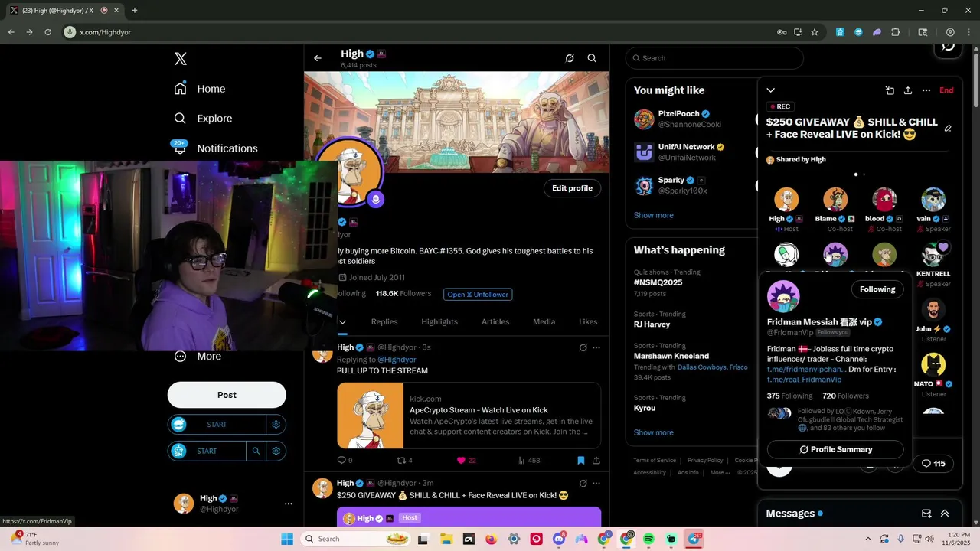The height and width of the screenshot is (551, 980).
Task: Show hidden system tray icons
Action: pos(868,539)
